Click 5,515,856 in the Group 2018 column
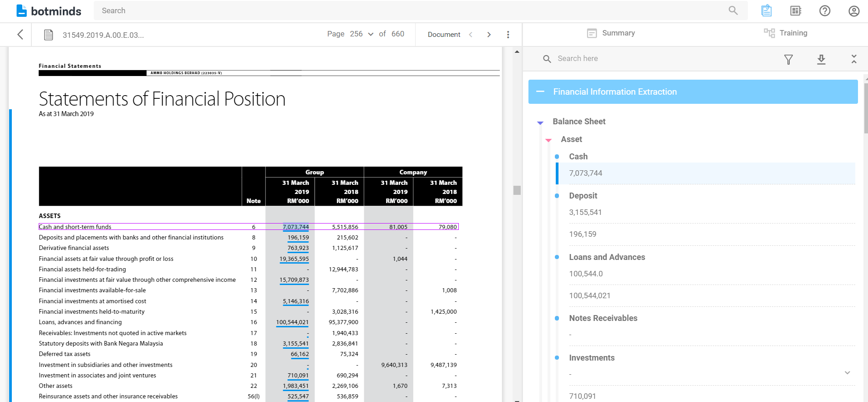 pos(345,227)
